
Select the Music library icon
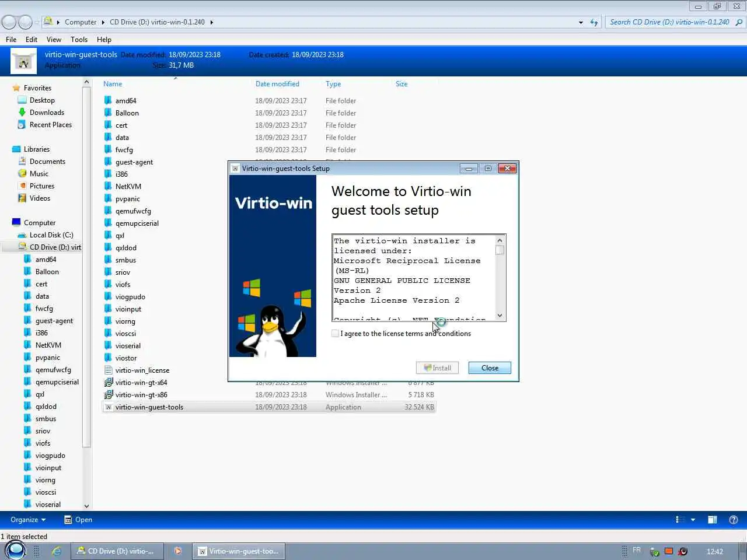(x=22, y=174)
